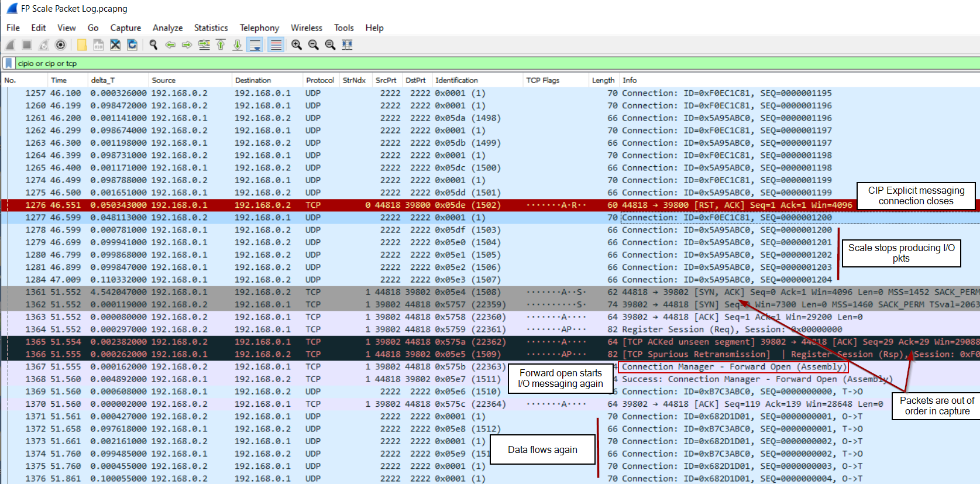Reload this capture file

tap(132, 44)
